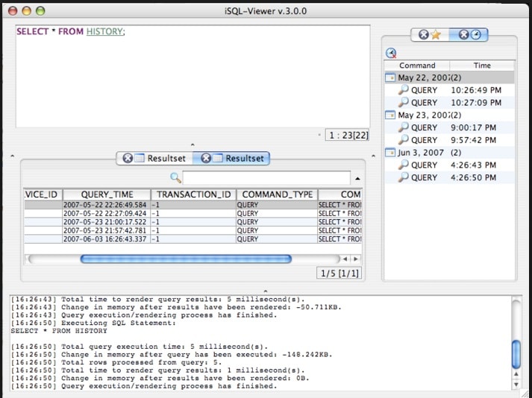Image resolution: width=532 pixels, height=398 pixels.
Task: Click the up arrow of log console scrollbar
Action: [516, 374]
